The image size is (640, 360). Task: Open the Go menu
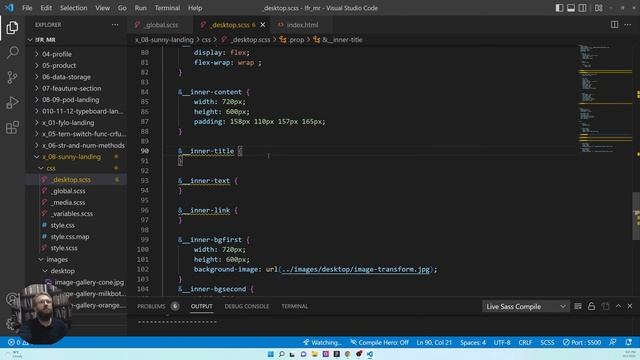(x=122, y=8)
